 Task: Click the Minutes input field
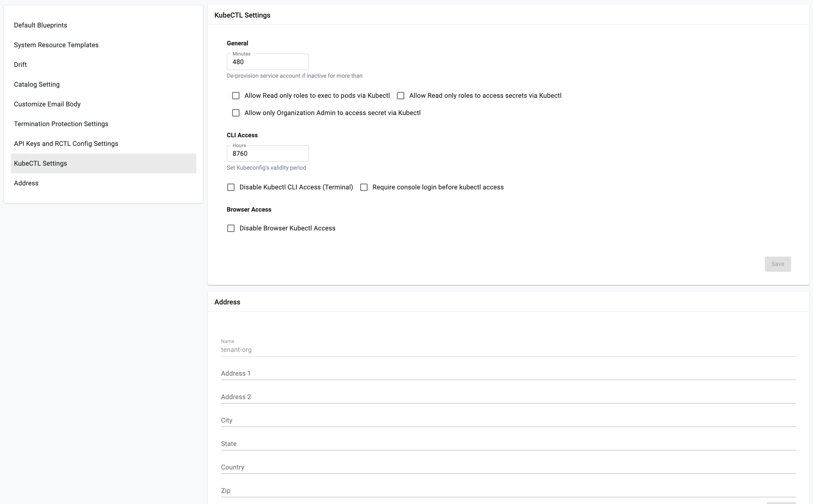click(267, 62)
